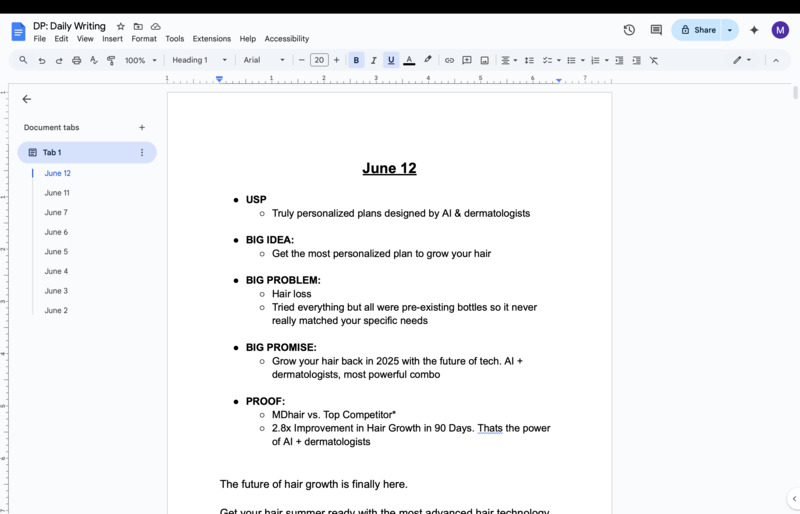Open the Insert menu
The image size is (800, 514).
112,39
